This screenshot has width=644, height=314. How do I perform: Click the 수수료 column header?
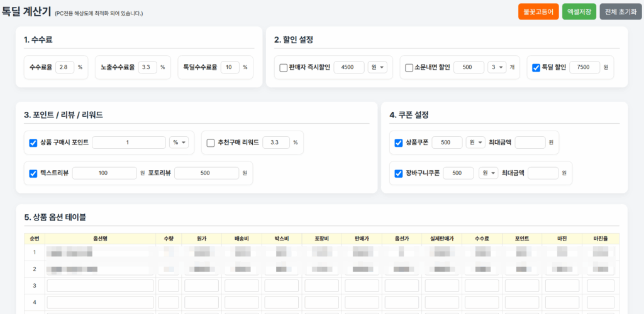click(x=482, y=238)
